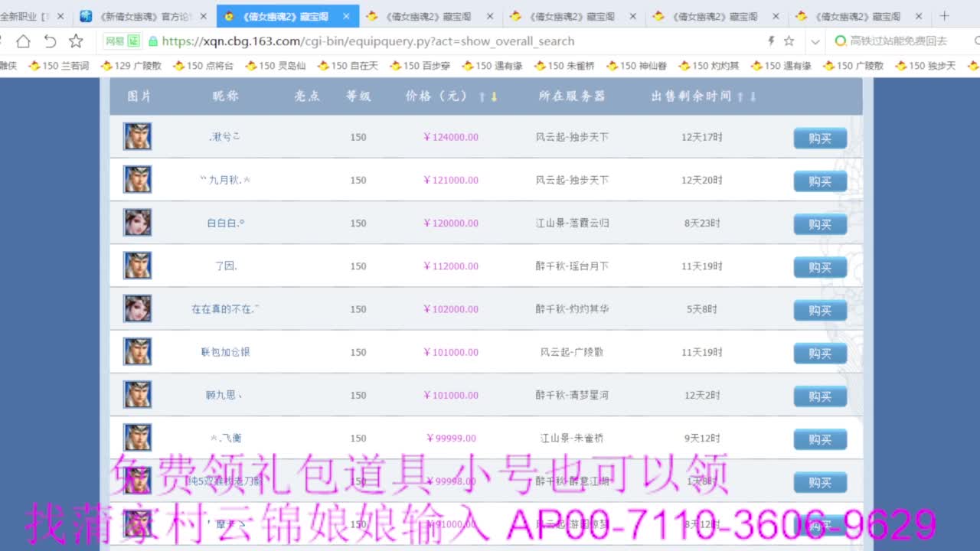Open the 白白白.º character listing link
Image resolution: width=980 pixels, height=551 pixels.
point(224,223)
